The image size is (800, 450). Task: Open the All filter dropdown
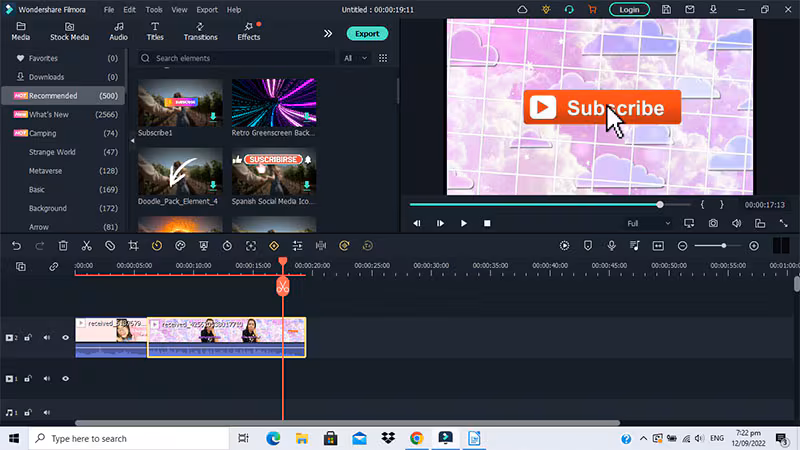(x=355, y=58)
